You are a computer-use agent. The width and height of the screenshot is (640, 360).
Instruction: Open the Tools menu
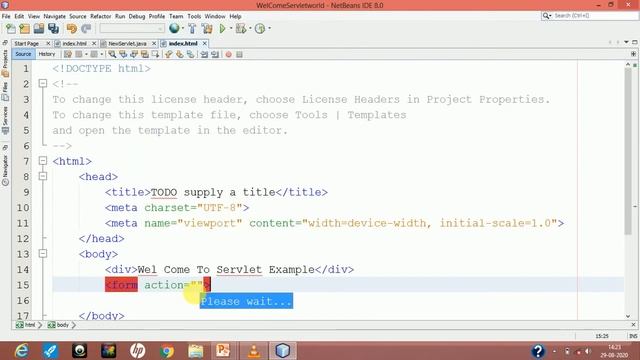194,16
